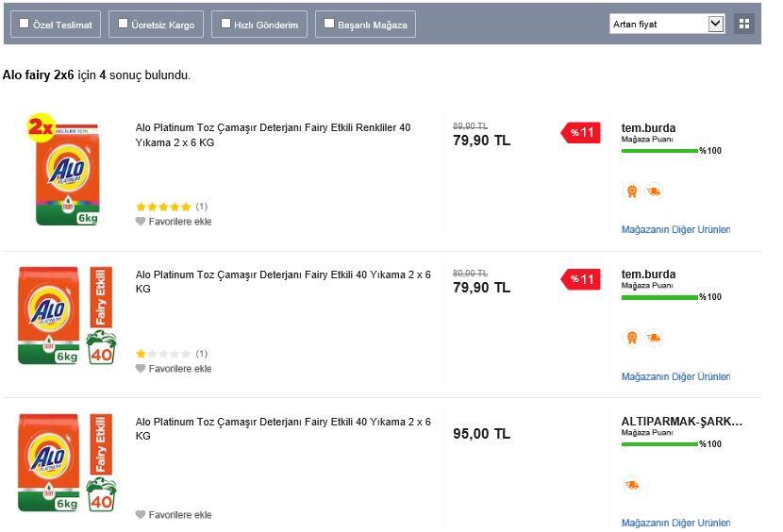The image size is (783, 532).
Task: Click one-star rating of second product
Action: coord(163,354)
